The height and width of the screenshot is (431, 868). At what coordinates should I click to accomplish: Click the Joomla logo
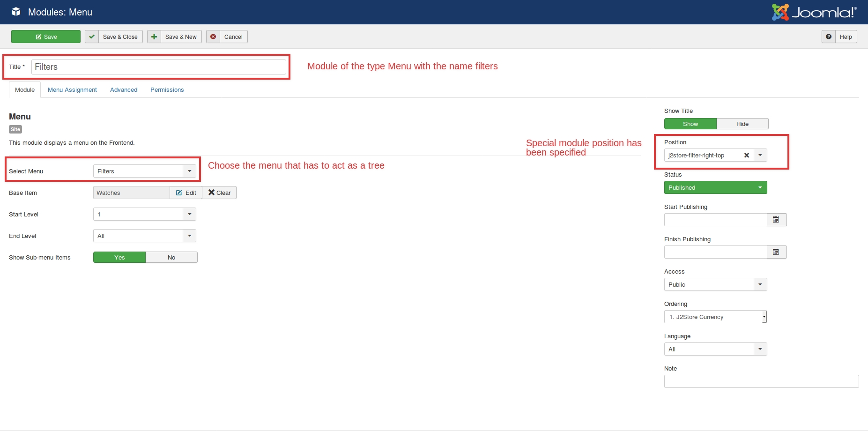[x=814, y=12]
